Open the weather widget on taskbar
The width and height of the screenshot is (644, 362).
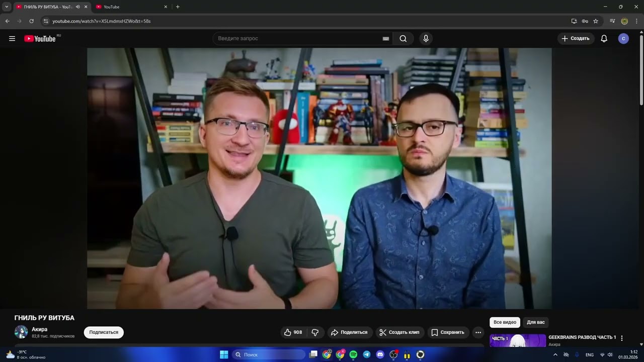[x=25, y=354]
